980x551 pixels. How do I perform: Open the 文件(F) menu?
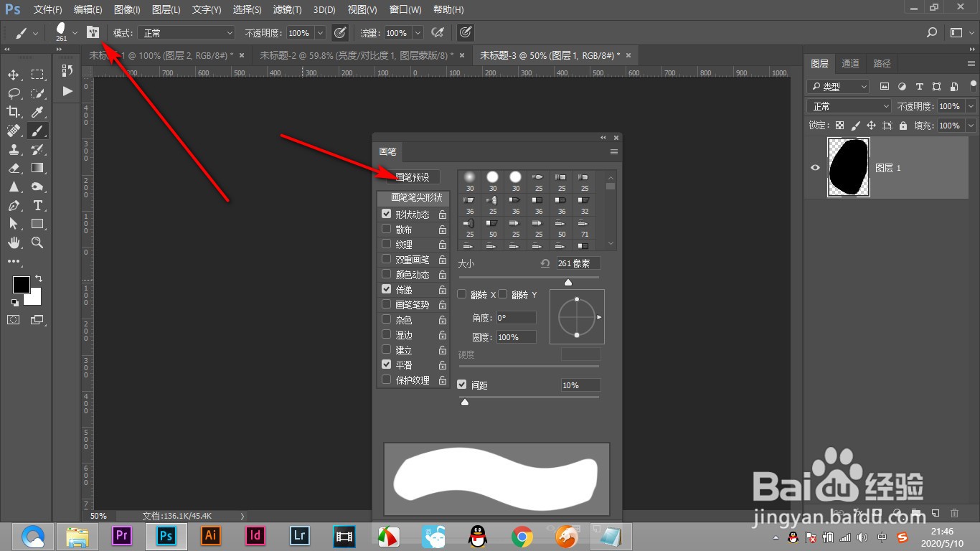click(48, 9)
